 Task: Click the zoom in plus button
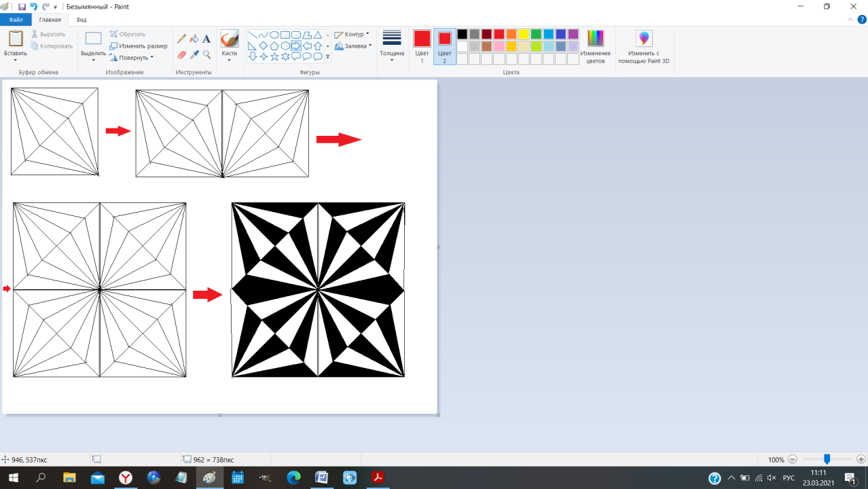point(861,460)
